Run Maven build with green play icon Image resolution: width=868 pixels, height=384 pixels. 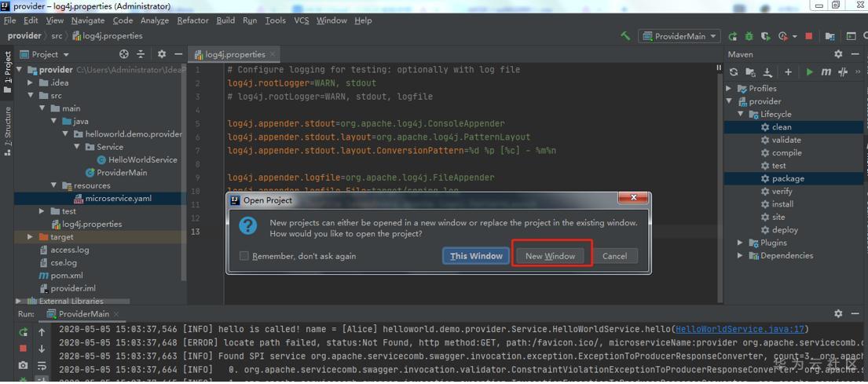coord(810,72)
